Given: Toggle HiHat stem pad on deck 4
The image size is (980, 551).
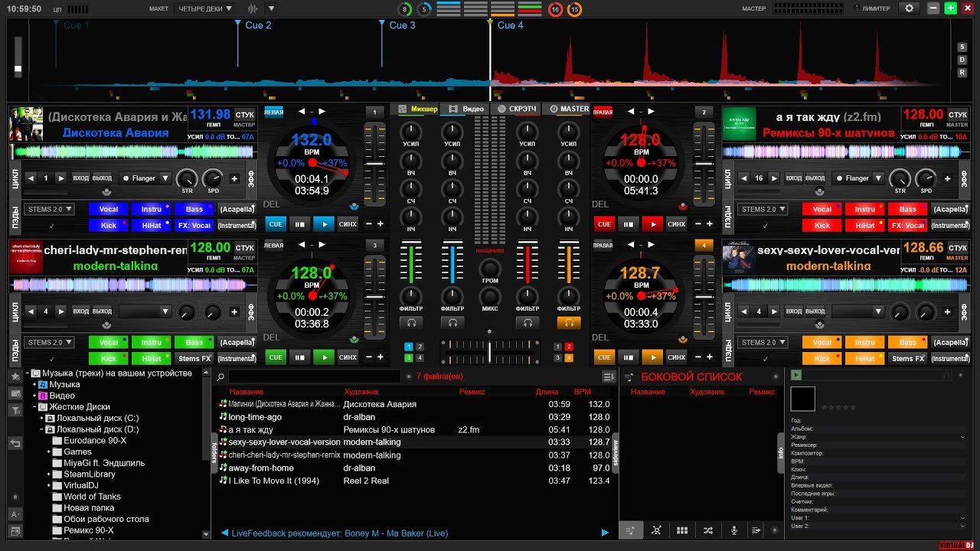Looking at the screenshot, I should click(x=865, y=358).
